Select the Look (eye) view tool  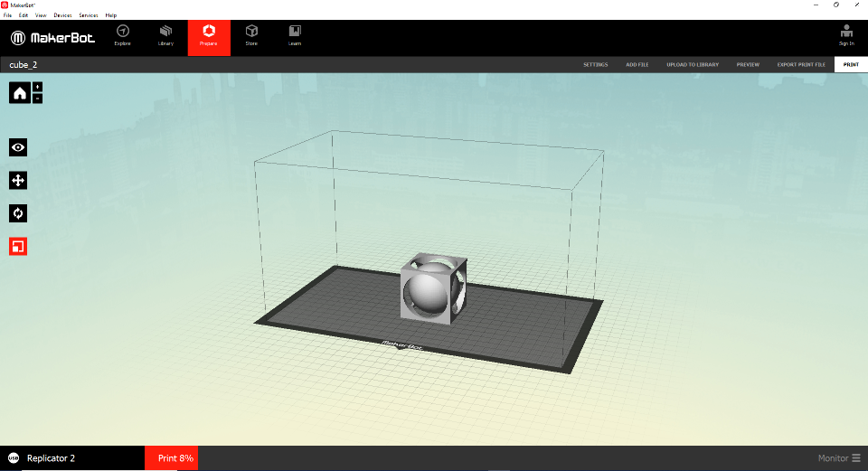18,147
